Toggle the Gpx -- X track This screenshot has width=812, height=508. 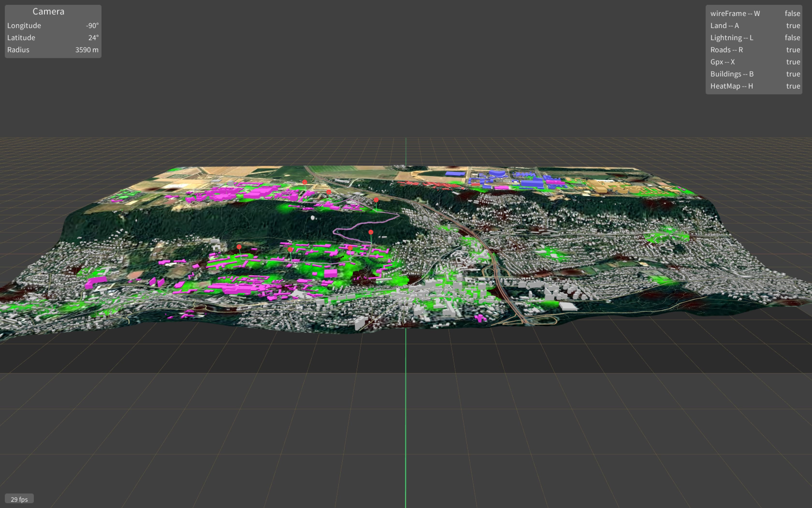755,62
